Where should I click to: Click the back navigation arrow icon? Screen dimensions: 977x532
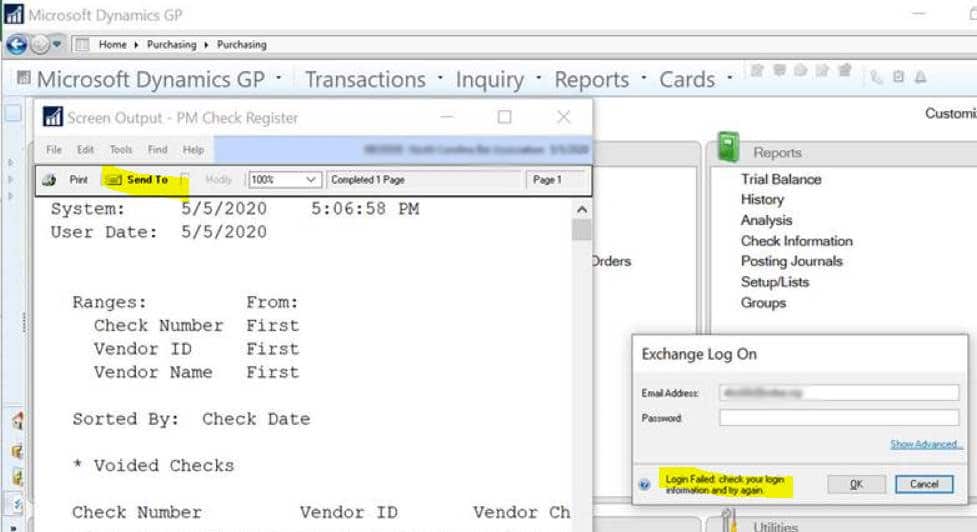(x=17, y=44)
